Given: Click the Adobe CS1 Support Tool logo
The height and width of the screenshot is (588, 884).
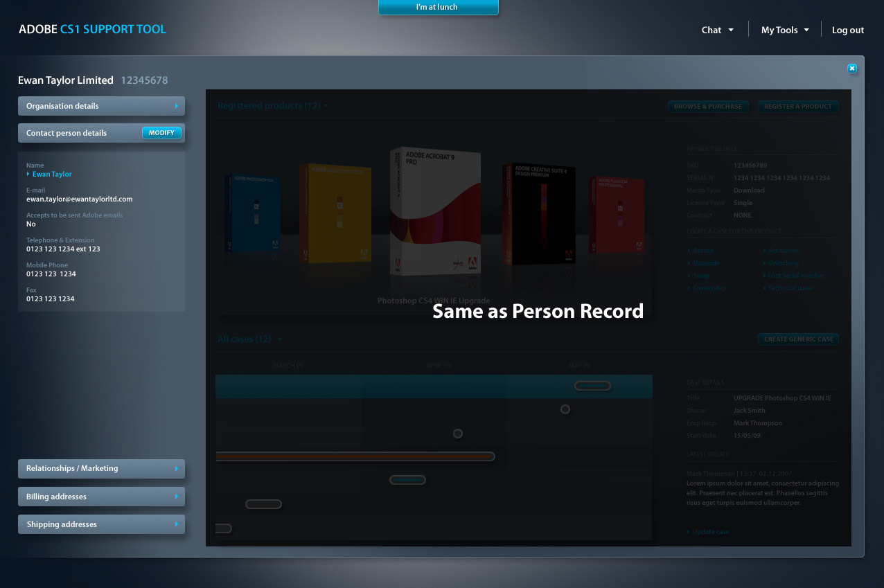Looking at the screenshot, I should pos(92,29).
